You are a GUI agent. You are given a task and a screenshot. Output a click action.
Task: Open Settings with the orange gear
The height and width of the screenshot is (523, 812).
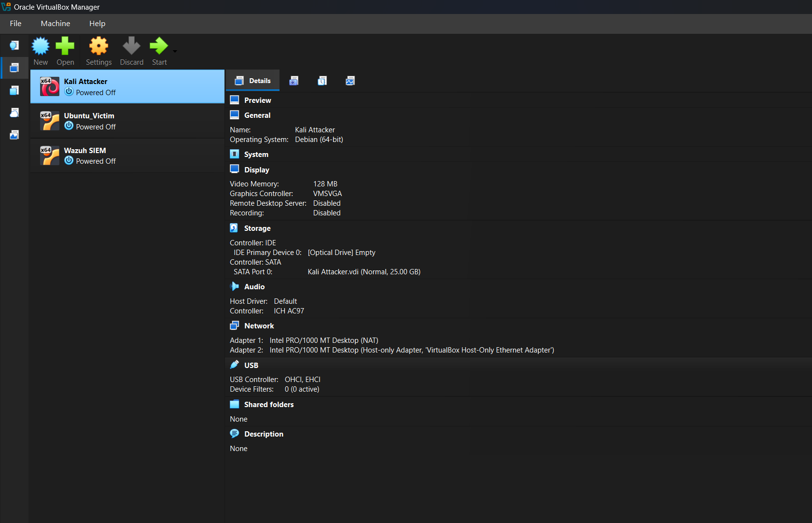point(99,46)
